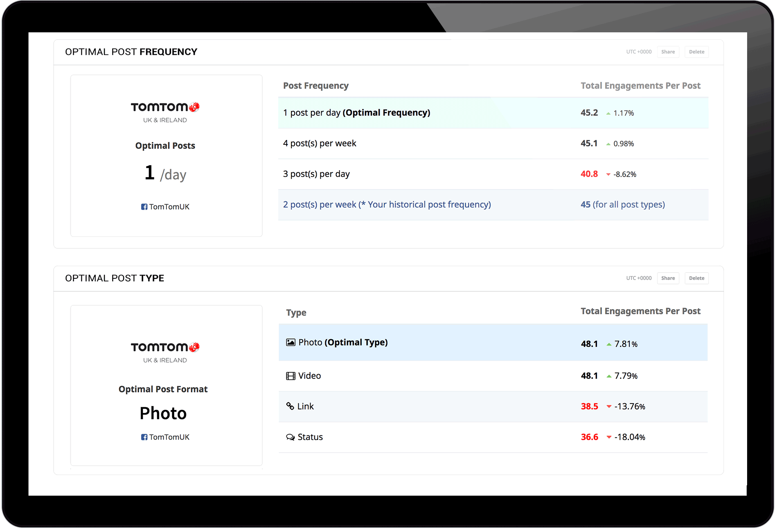This screenshot has height=532, width=777.
Task: Click the Link chain icon
Action: pyautogui.click(x=290, y=406)
